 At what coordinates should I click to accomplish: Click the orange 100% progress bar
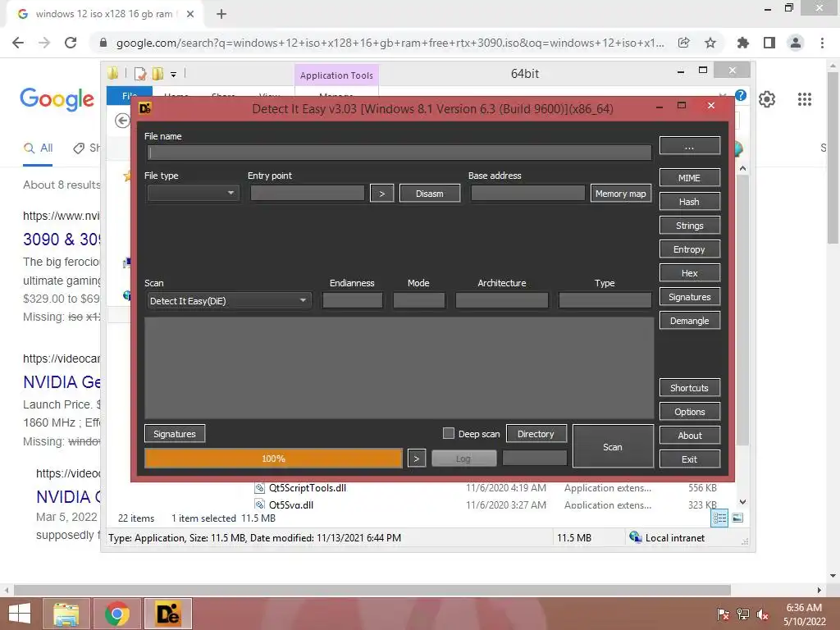pos(273,458)
